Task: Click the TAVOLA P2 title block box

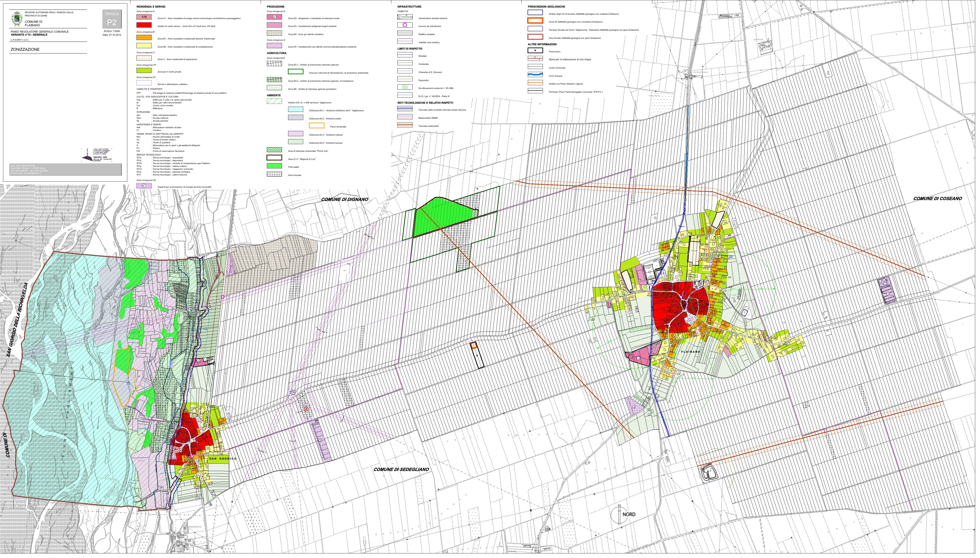Action: tap(112, 18)
